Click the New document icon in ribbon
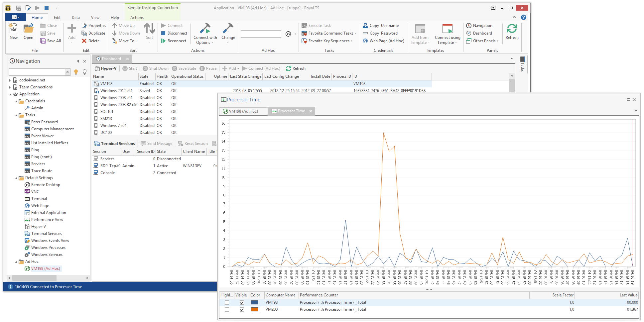The image size is (644, 322). click(x=13, y=29)
